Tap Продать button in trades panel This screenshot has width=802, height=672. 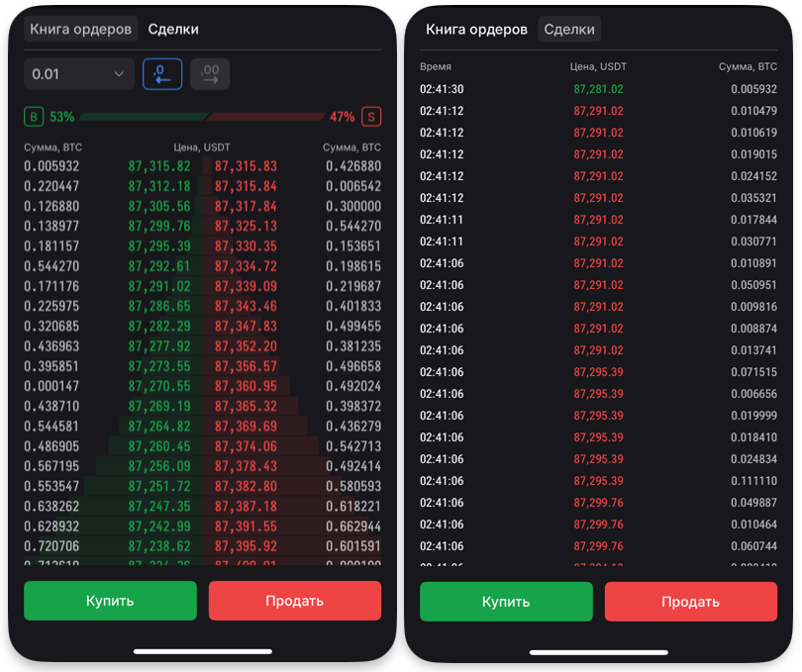point(690,602)
